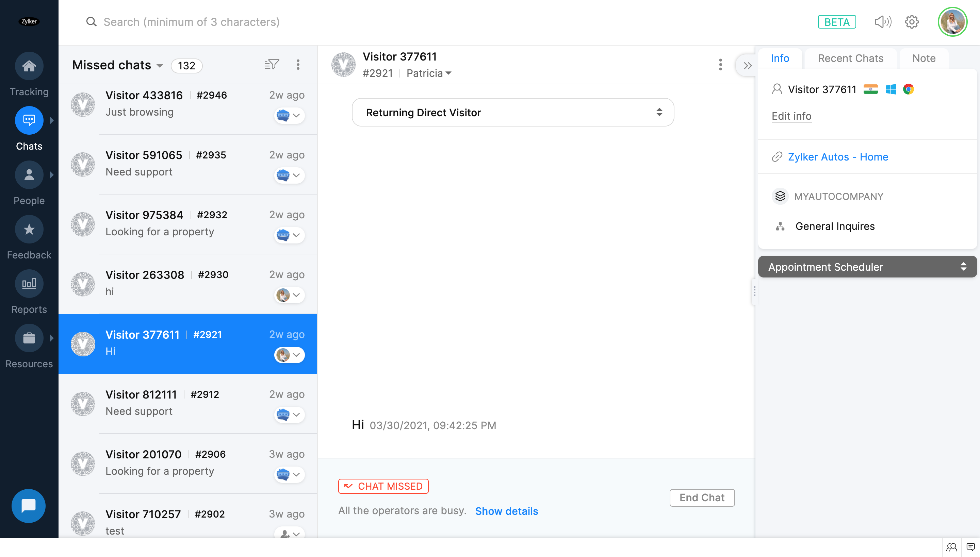
Task: Click the blue chat bubble widget
Action: (x=29, y=506)
